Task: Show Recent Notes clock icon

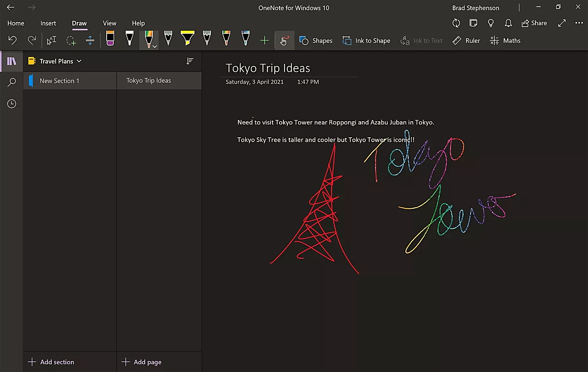Action: (x=12, y=104)
